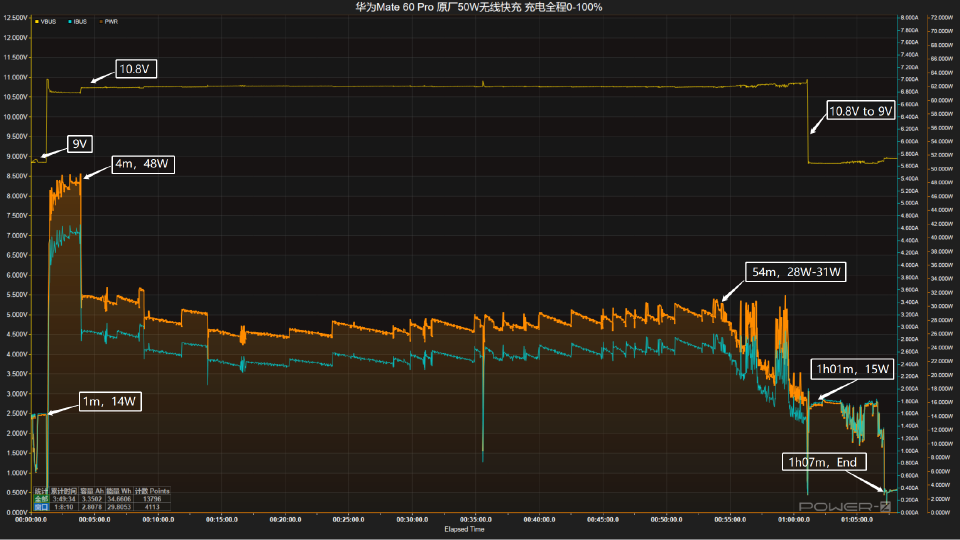Screen dimensions: 960x540
Task: Click the '1m, 14W' annotation callout
Action: [110, 402]
